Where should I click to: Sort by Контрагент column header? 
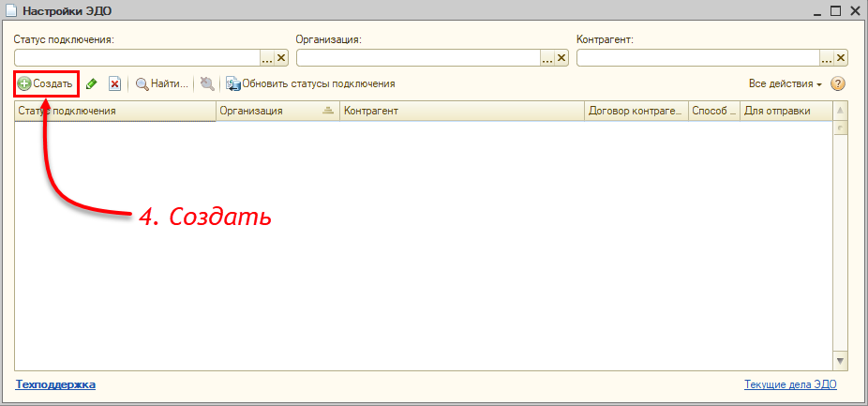click(462, 111)
